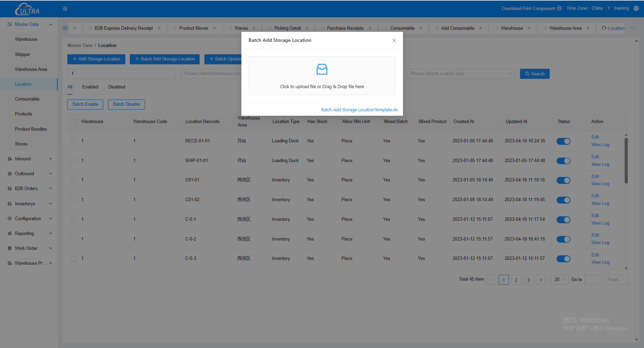Close the B2B Express Delivery Receipt tab
The height and width of the screenshot is (348, 644).
coord(159,28)
